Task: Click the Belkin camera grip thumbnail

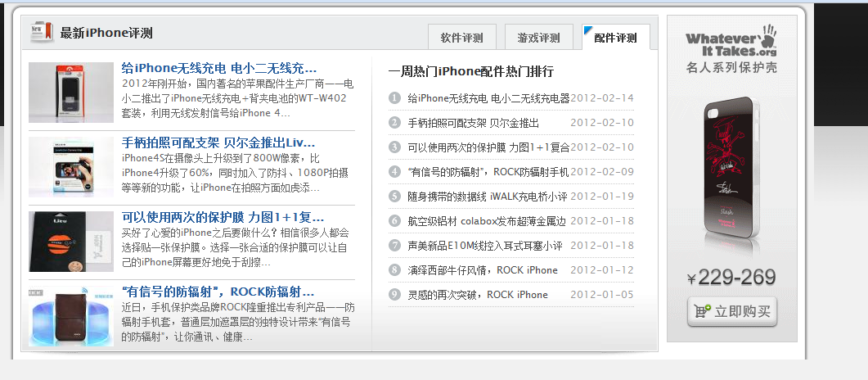Action: tap(71, 167)
